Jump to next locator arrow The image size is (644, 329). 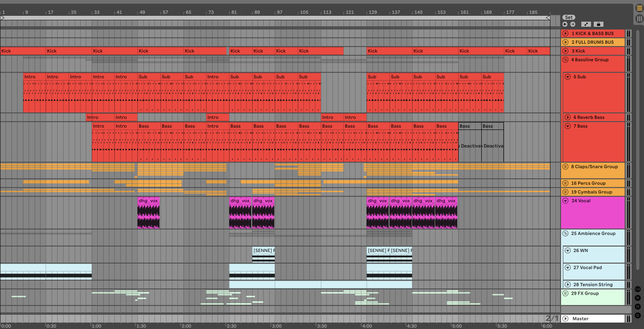click(x=573, y=24)
